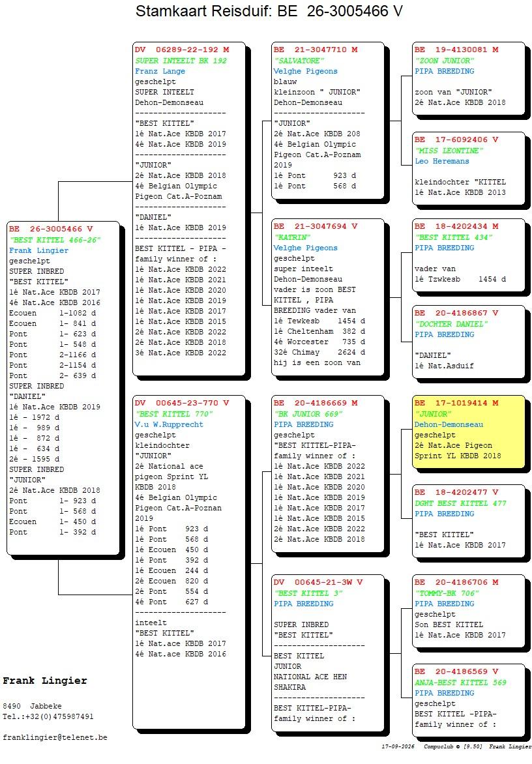This screenshot has height=764, width=532.
Task: Click 'PIPA BREEDING' under BK JUNIOR 669
Action: pos(304,424)
